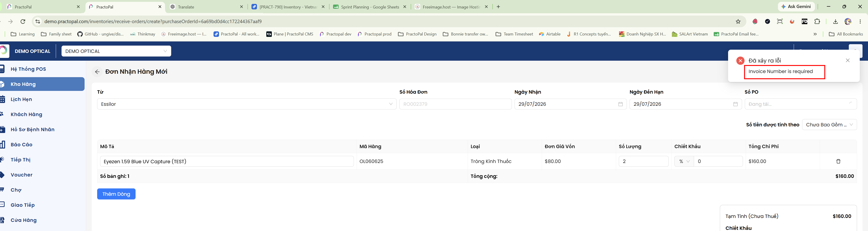Screen dimensions: 868x231
Task: Open Lịch Hẹn in the sidebar
Action: [21, 100]
